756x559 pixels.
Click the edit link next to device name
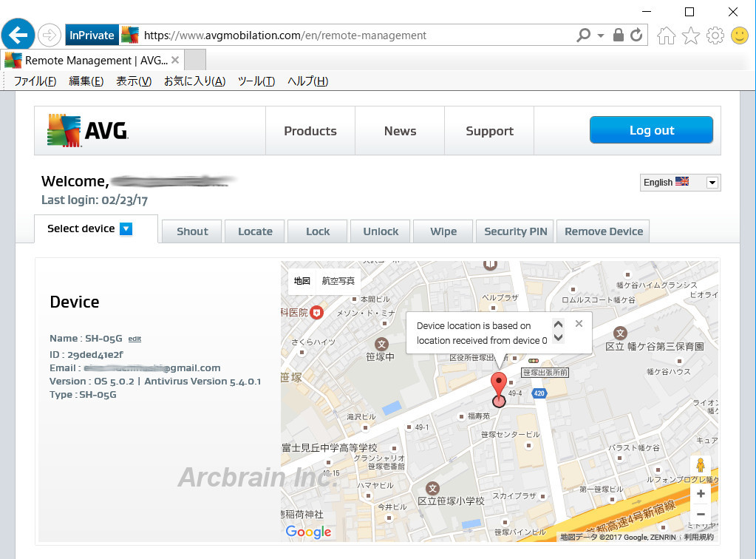pyautogui.click(x=134, y=339)
